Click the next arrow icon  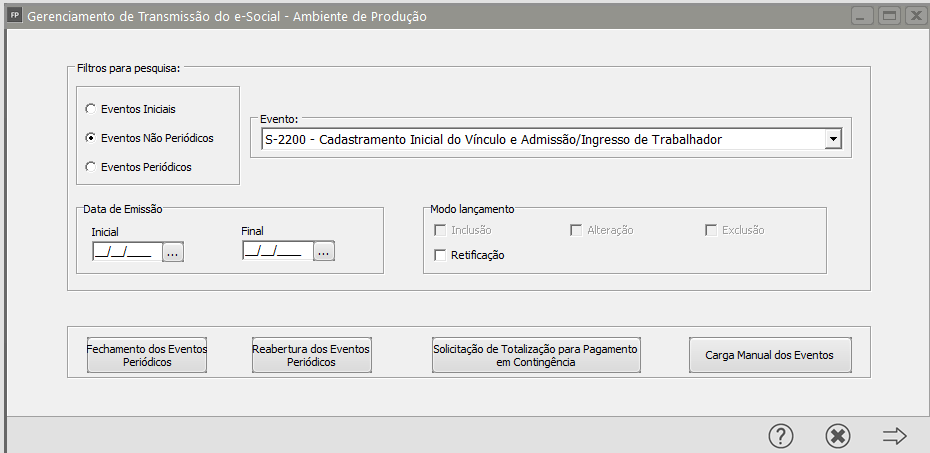894,436
